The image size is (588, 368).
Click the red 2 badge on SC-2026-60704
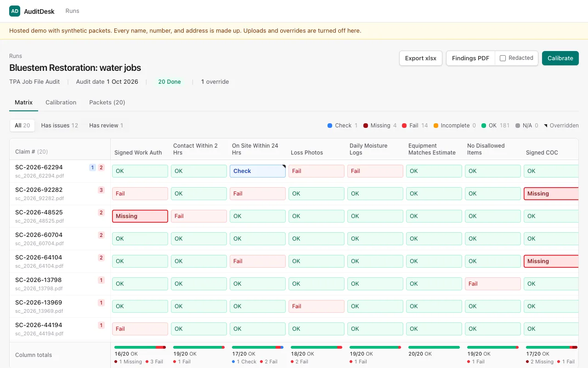101,235
